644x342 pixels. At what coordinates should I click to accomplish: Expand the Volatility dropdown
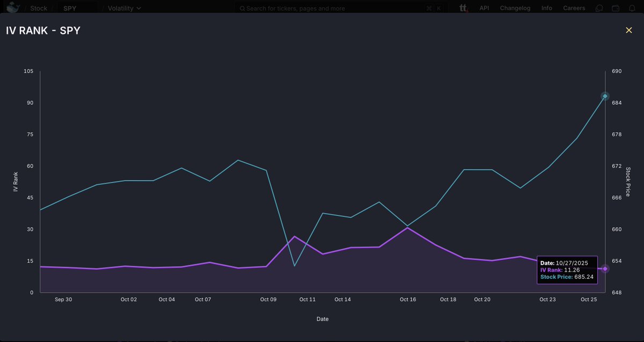(x=125, y=9)
